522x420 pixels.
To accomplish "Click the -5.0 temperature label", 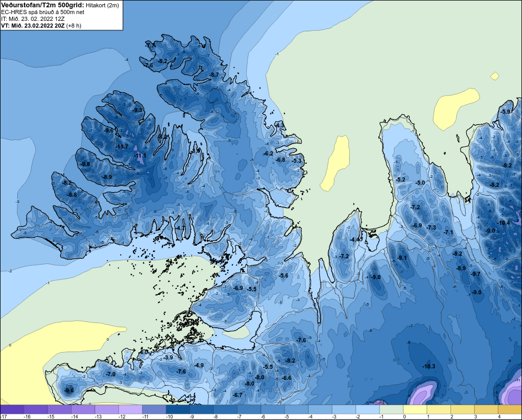I will [x=420, y=183].
